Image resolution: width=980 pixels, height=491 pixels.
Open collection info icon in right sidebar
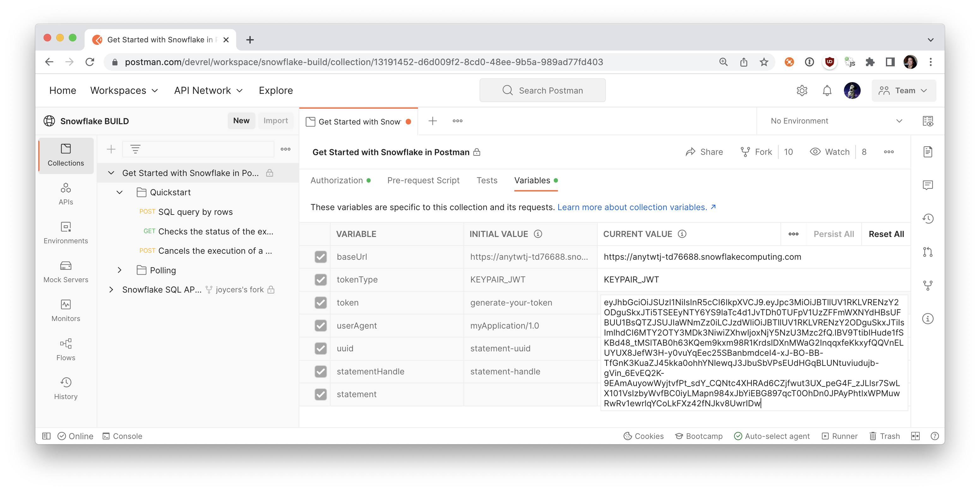[x=928, y=318]
